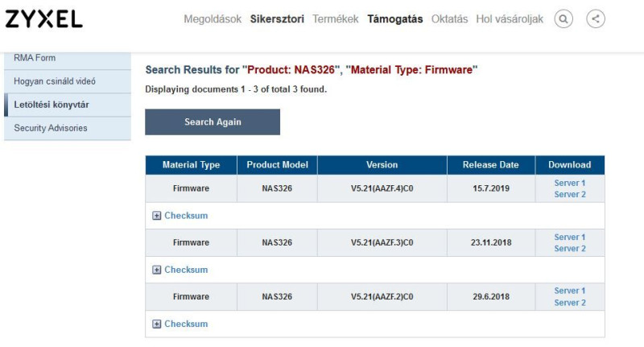Open the Oktatás menu item

pyautogui.click(x=449, y=19)
